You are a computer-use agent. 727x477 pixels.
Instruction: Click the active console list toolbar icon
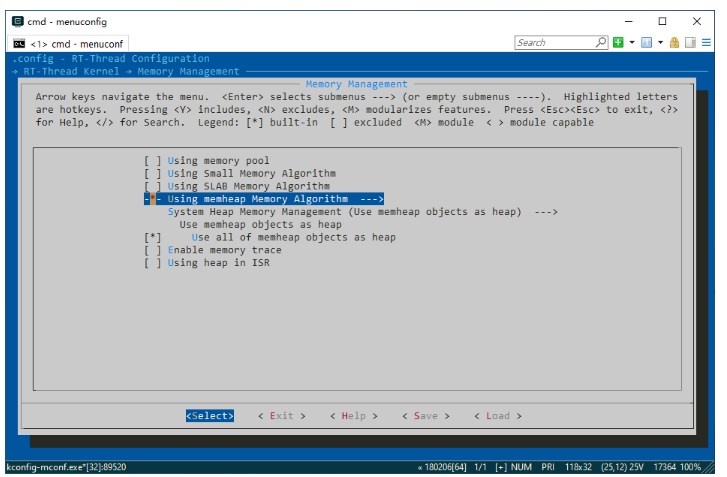[646, 43]
